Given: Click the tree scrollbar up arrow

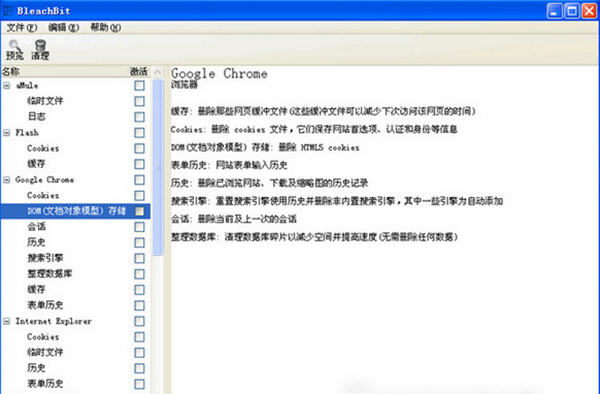Looking at the screenshot, I should 157,72.
